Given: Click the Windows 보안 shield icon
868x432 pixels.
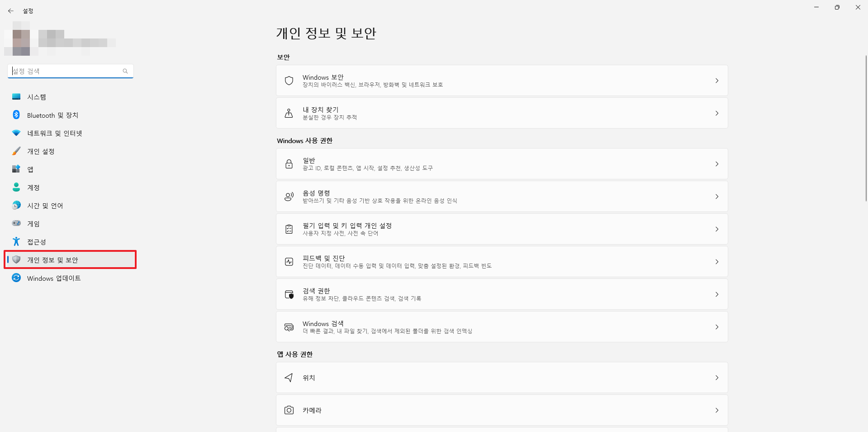Looking at the screenshot, I should tap(289, 81).
